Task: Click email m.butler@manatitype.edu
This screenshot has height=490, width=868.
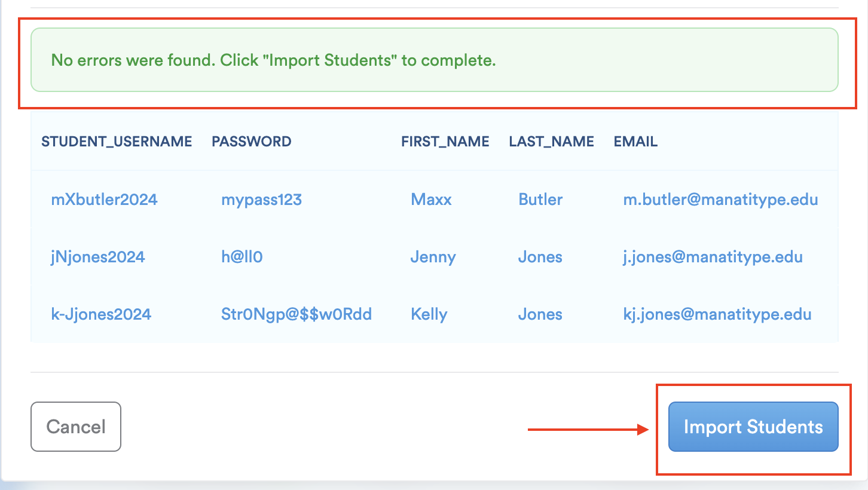Action: 720,199
